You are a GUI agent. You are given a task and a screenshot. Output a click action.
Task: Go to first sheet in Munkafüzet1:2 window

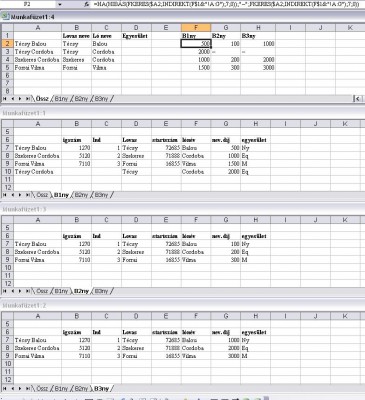click(x=5, y=388)
